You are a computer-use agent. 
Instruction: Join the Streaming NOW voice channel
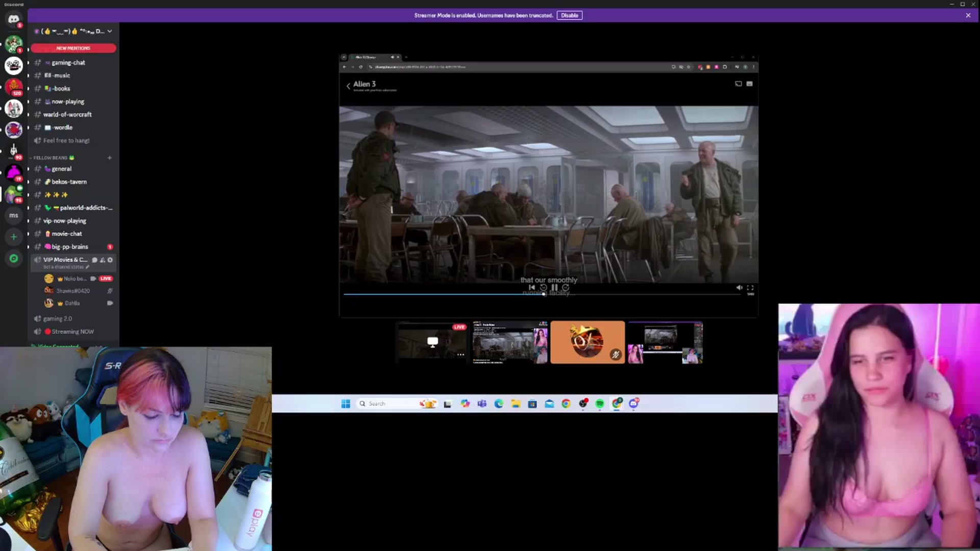[x=73, y=332]
